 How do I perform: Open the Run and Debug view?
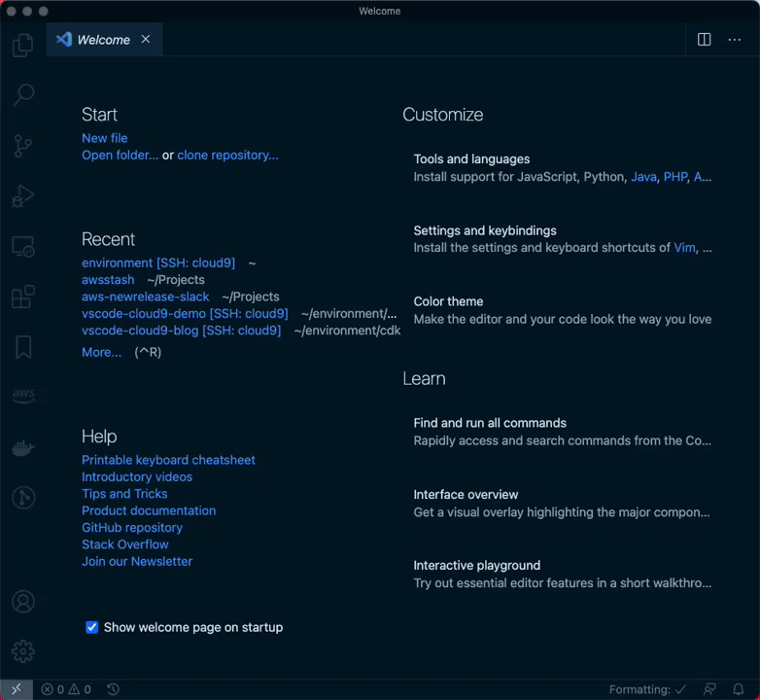(22, 196)
